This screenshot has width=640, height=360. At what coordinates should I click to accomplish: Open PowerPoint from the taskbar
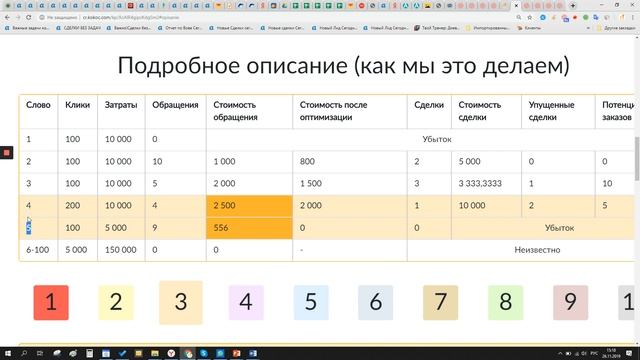[236, 353]
